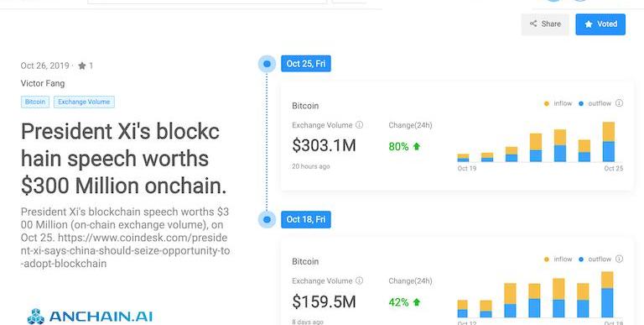
Task: Select the Bitcoin tag
Action: [x=35, y=102]
